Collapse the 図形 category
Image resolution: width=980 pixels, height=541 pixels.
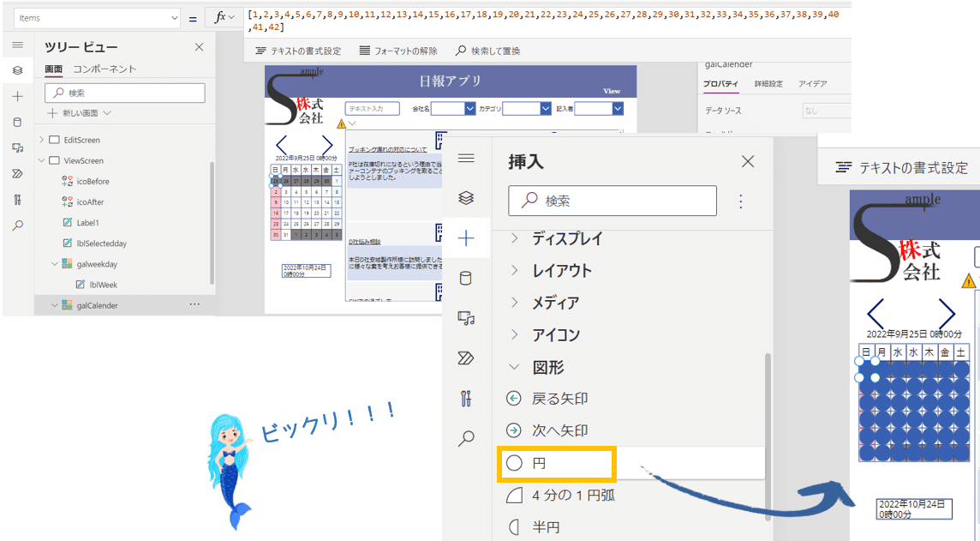[x=514, y=367]
